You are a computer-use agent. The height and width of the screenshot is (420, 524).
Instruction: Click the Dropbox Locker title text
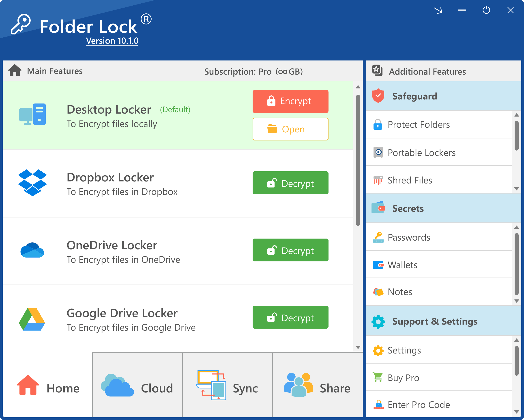(x=110, y=177)
